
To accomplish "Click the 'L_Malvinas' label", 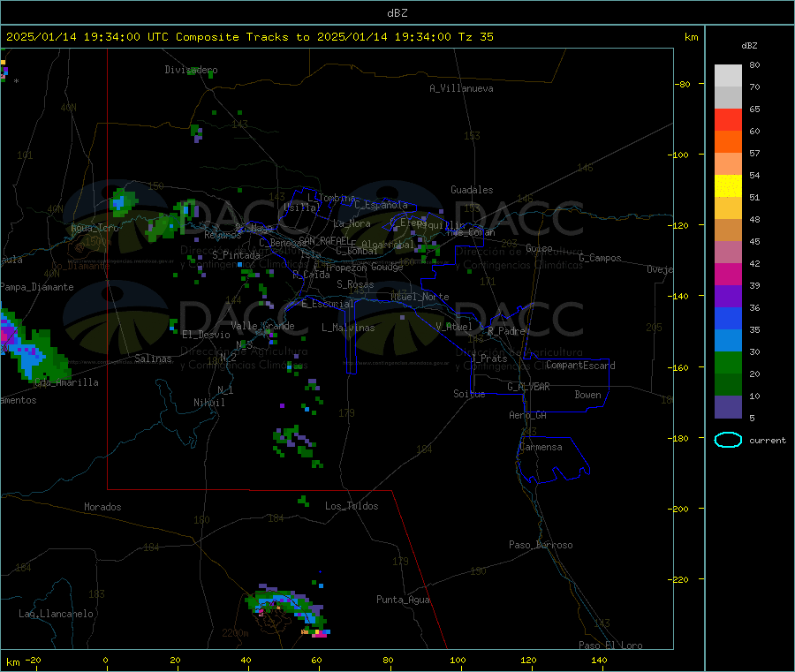I will pyautogui.click(x=348, y=328).
